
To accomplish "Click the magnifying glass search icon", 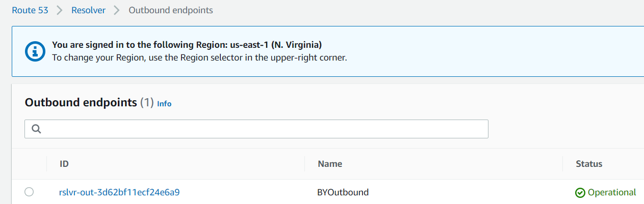I will coord(36,129).
